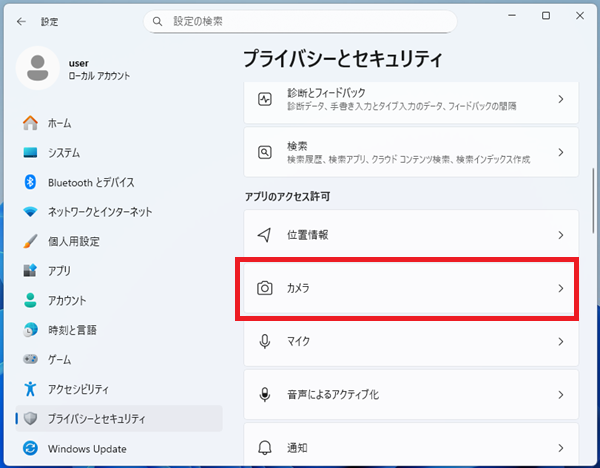This screenshot has width=600, height=468.
Task: Click the ゲーム controller icon
Action: pos(30,359)
